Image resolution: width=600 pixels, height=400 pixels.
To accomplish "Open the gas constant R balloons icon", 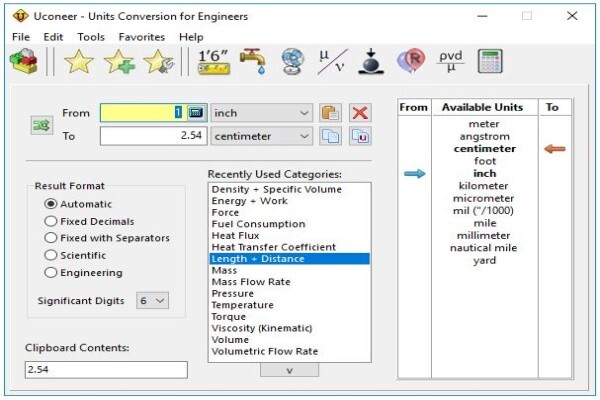I will coord(411,61).
